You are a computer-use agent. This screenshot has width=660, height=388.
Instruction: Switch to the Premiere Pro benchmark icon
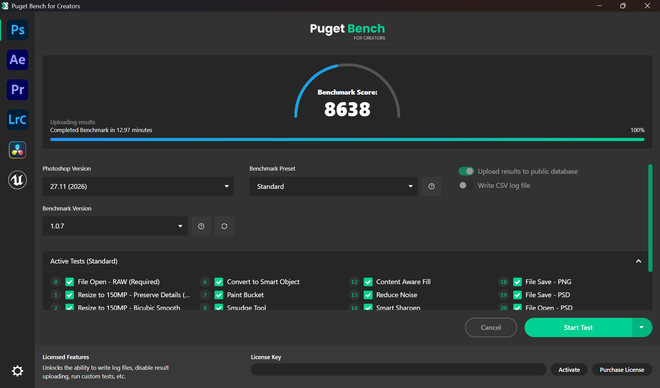pyautogui.click(x=17, y=90)
